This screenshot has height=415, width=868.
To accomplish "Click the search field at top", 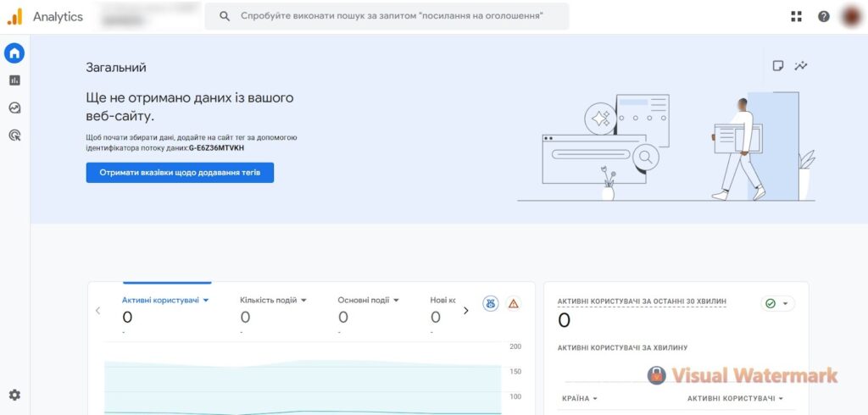I will [x=390, y=16].
